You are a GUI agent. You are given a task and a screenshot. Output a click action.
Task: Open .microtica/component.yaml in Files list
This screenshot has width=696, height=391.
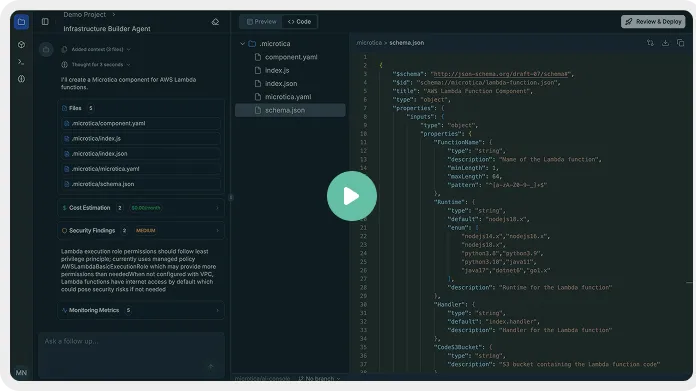141,123
